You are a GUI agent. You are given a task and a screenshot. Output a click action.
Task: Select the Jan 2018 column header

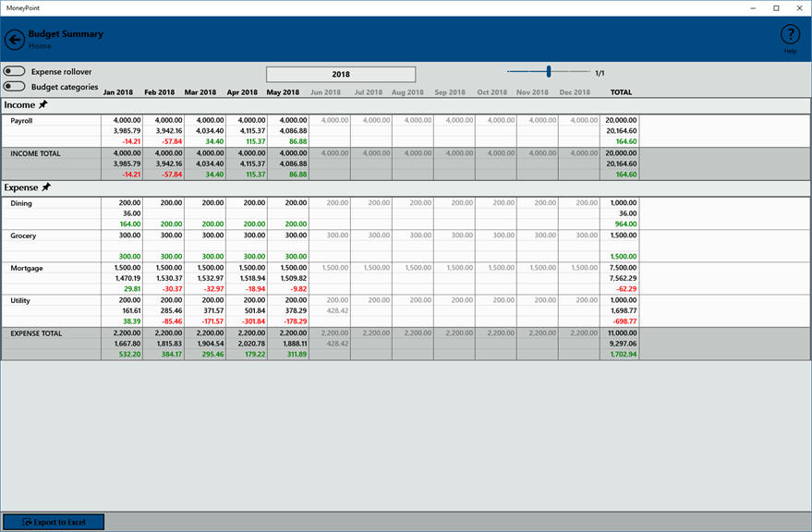tap(118, 92)
